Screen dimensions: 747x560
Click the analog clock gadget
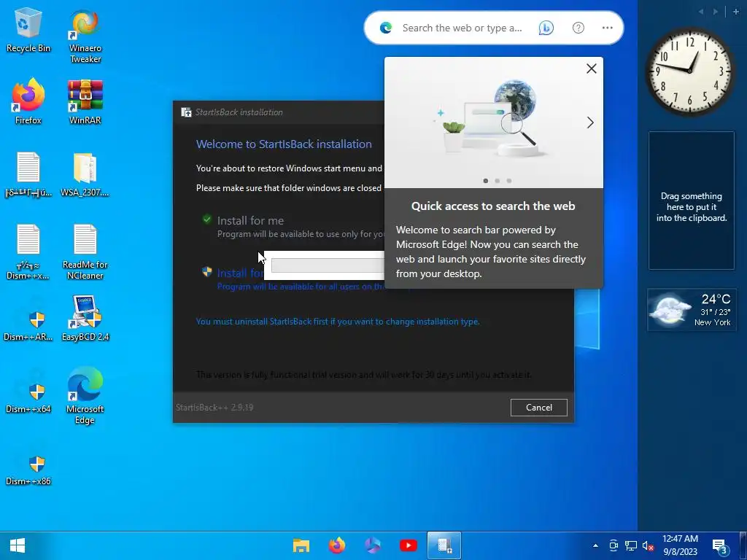point(689,71)
